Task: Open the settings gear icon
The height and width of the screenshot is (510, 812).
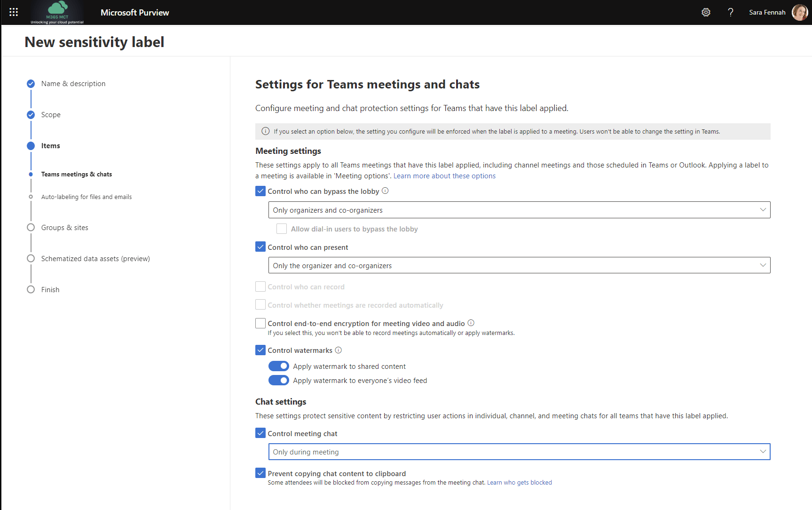Action: click(x=706, y=12)
